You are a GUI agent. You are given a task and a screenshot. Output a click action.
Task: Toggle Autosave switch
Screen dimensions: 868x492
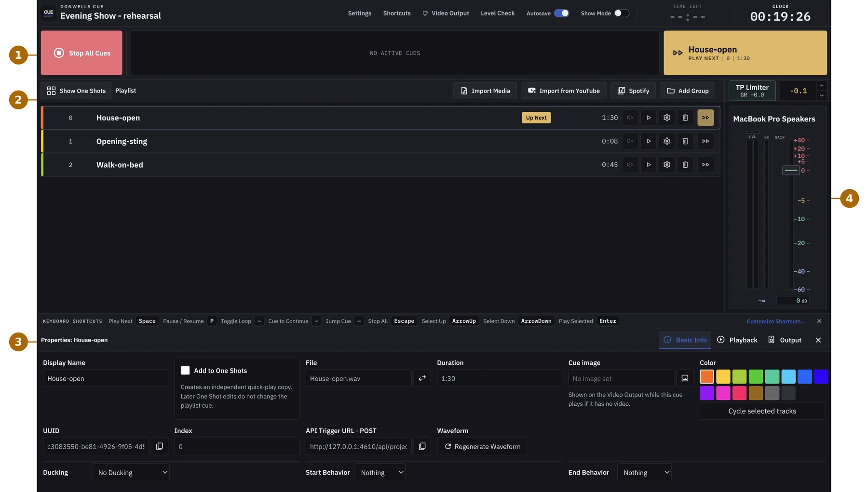pos(561,13)
